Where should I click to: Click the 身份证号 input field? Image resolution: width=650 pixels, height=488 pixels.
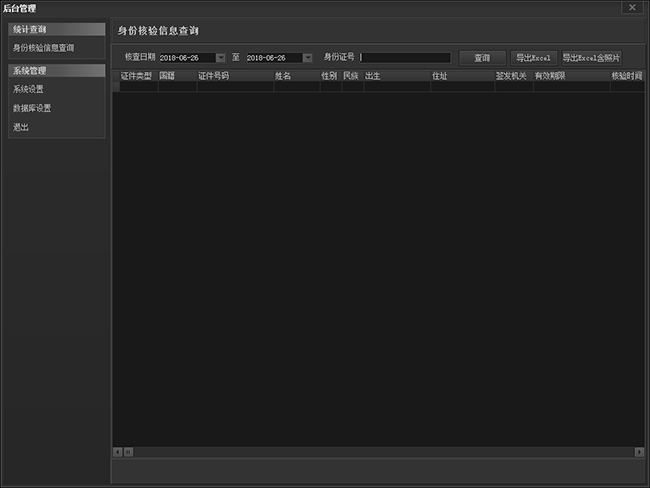[405, 58]
